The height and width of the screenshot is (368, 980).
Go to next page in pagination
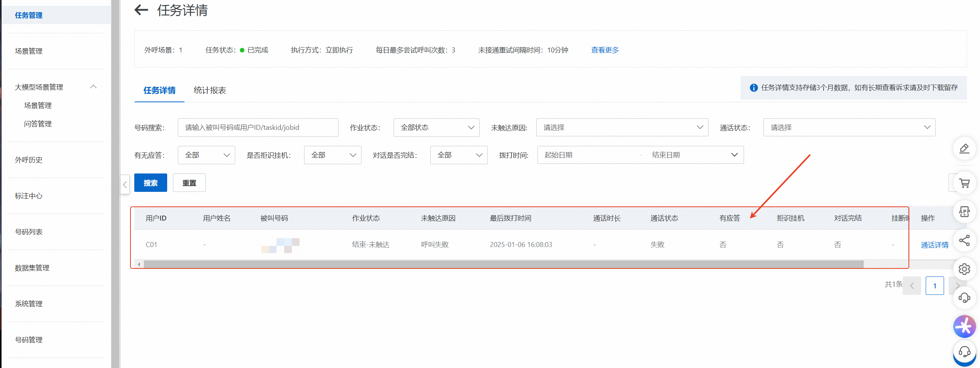(x=957, y=286)
